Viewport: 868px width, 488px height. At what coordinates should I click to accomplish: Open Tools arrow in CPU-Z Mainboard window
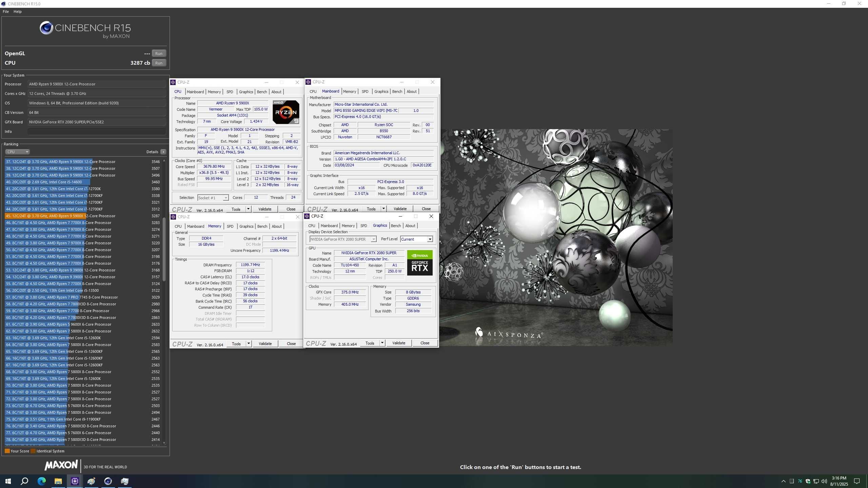[383, 209]
